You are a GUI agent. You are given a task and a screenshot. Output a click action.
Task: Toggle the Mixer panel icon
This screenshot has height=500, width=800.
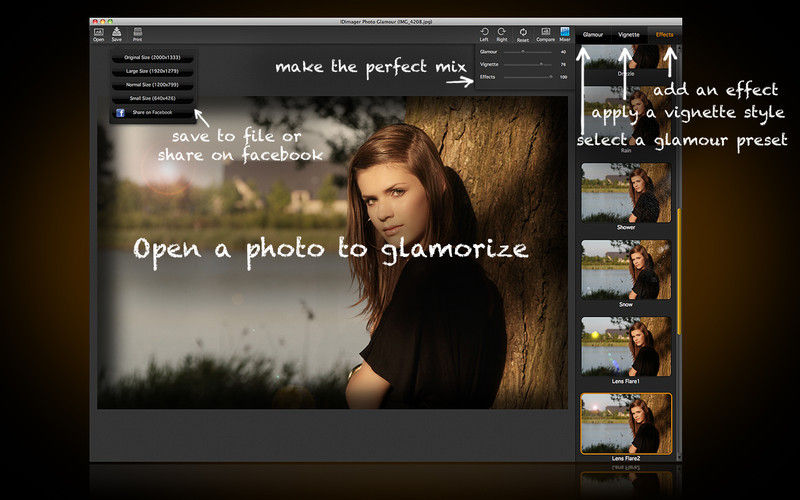[x=565, y=35]
